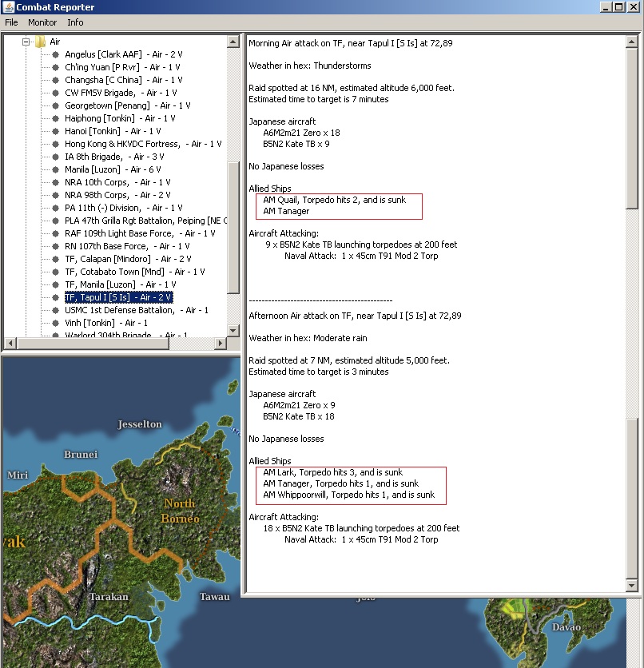644x668 pixels.
Task: Select Manila [Luzon] Air - 6 V report
Action: 113,169
